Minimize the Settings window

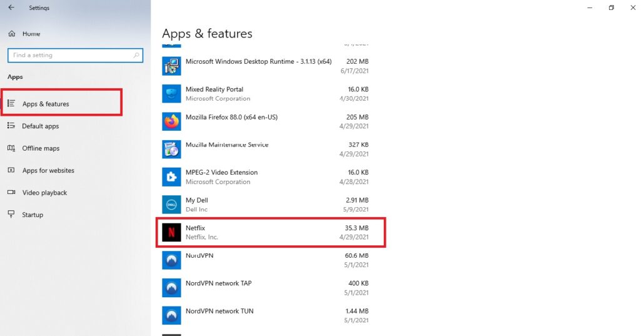pyautogui.click(x=590, y=8)
